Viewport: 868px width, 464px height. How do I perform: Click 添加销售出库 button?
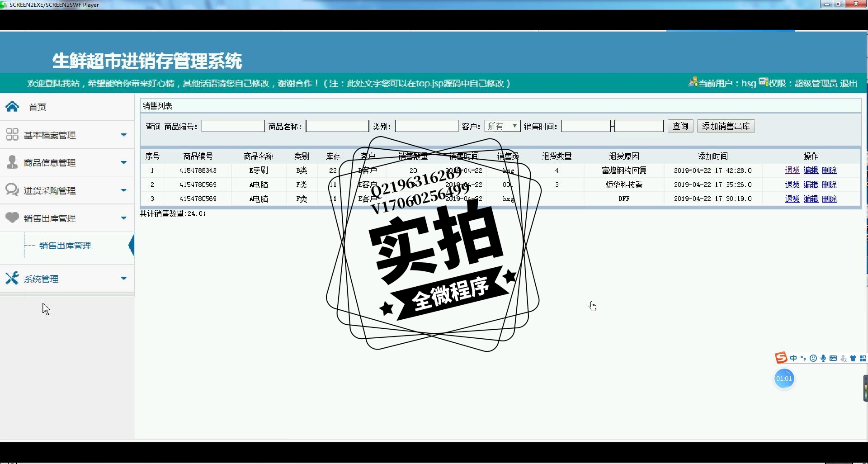(726, 126)
